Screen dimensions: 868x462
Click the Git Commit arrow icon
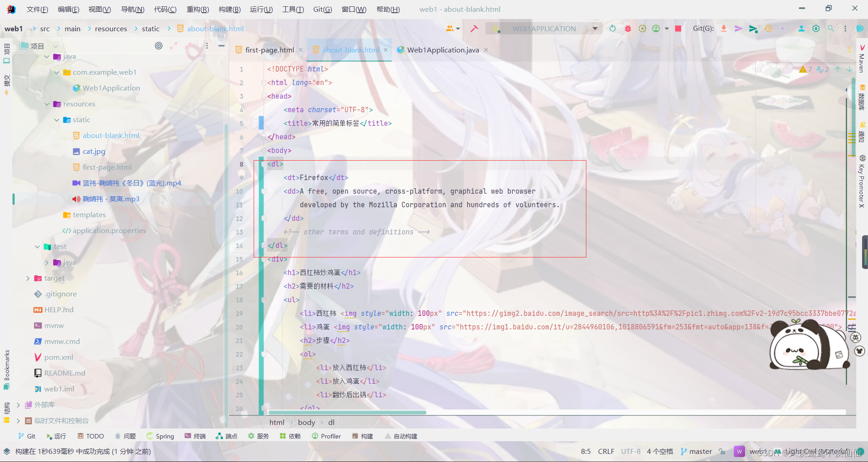(738, 29)
